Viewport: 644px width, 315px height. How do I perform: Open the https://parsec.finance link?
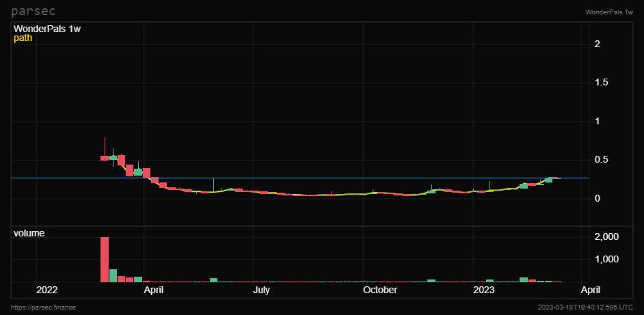(44, 307)
